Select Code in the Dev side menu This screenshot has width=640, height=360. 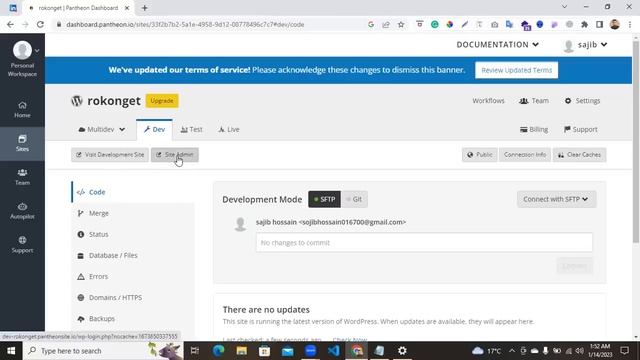click(132, 192)
